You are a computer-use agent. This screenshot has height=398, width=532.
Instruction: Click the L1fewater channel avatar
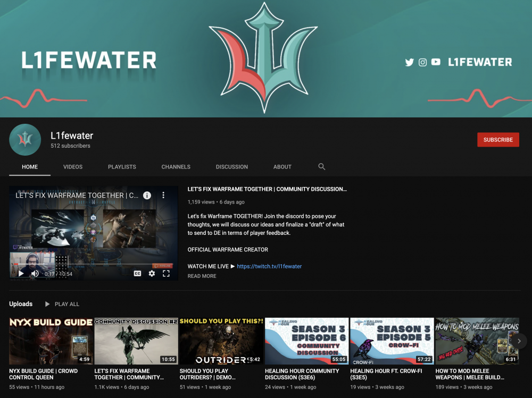point(25,140)
